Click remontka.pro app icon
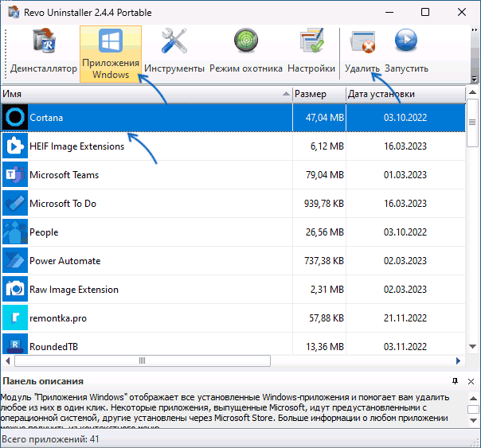The width and height of the screenshot is (481, 448). tap(15, 318)
